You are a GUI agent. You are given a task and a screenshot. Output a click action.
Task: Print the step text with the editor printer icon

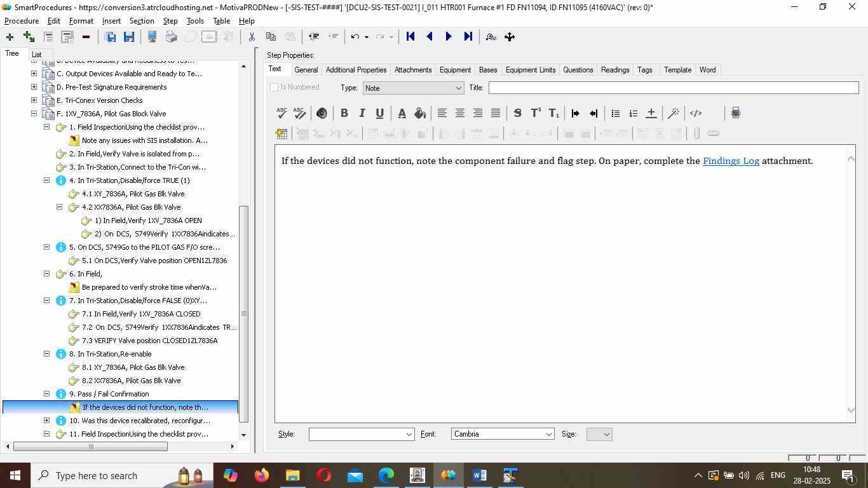pos(735,113)
